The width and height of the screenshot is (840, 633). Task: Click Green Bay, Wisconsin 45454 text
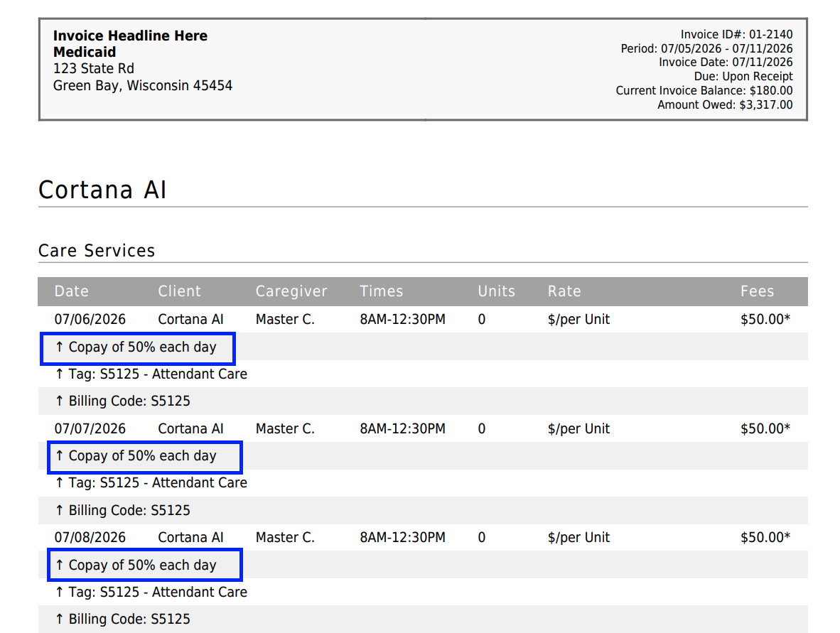pyautogui.click(x=143, y=86)
